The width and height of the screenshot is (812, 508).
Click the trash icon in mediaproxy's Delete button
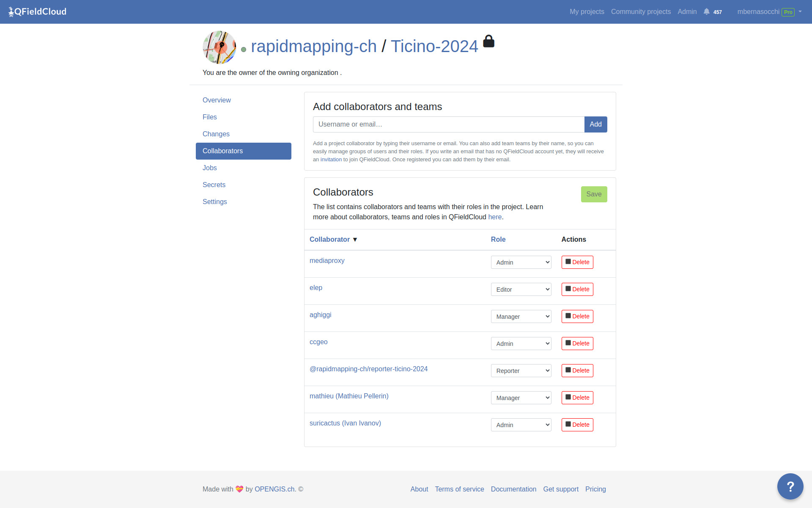[568, 262]
